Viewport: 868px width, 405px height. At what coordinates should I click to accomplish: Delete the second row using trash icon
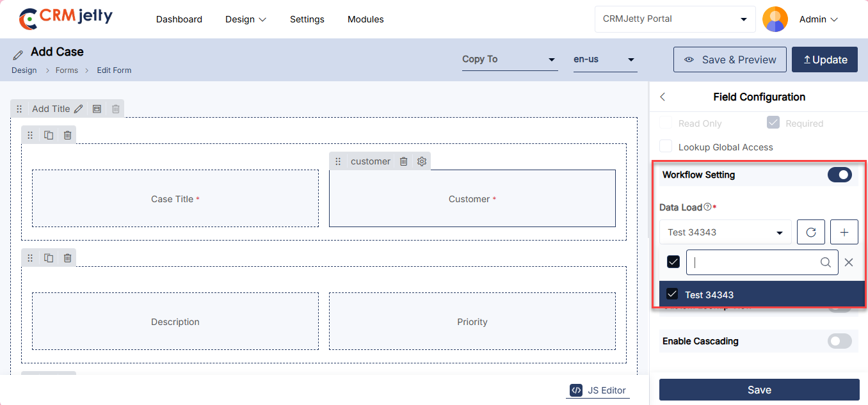tap(67, 258)
